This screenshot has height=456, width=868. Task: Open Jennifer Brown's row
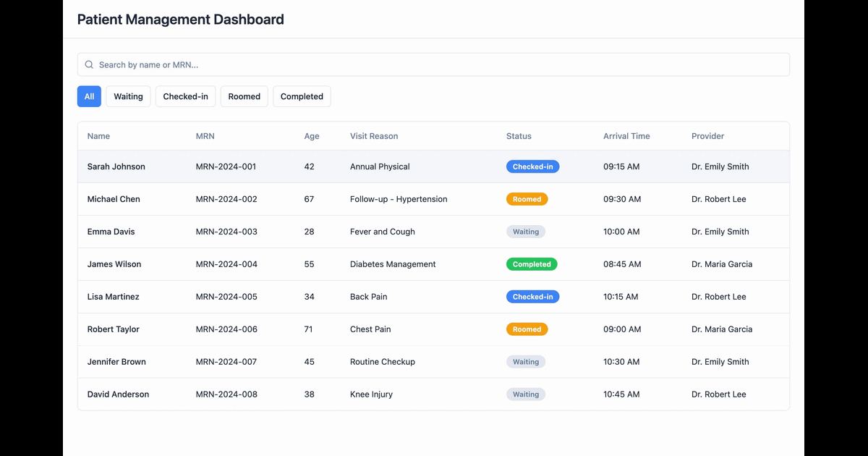[x=433, y=362]
